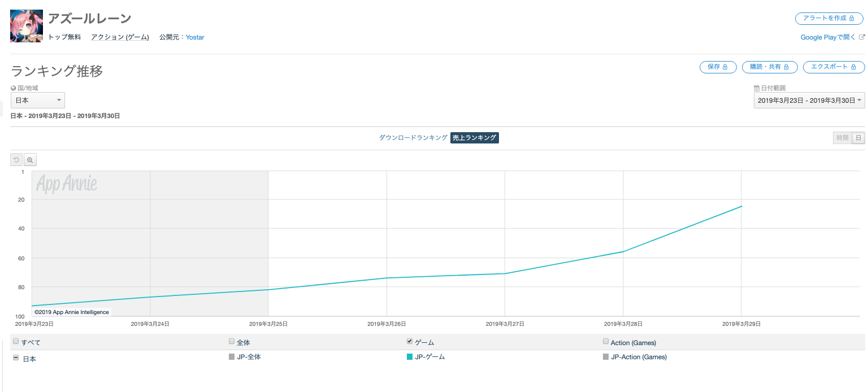Open the 日本 country dropdown
Image resolution: width=868 pixels, height=392 pixels.
tap(38, 100)
